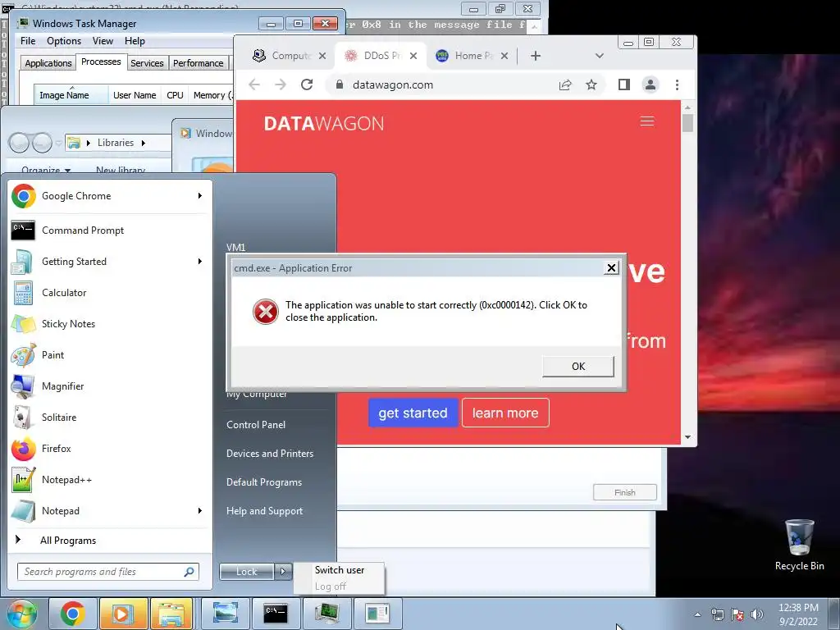This screenshot has height=630, width=840.
Task: Click OK in cmd.exe error dialog
Action: (578, 367)
